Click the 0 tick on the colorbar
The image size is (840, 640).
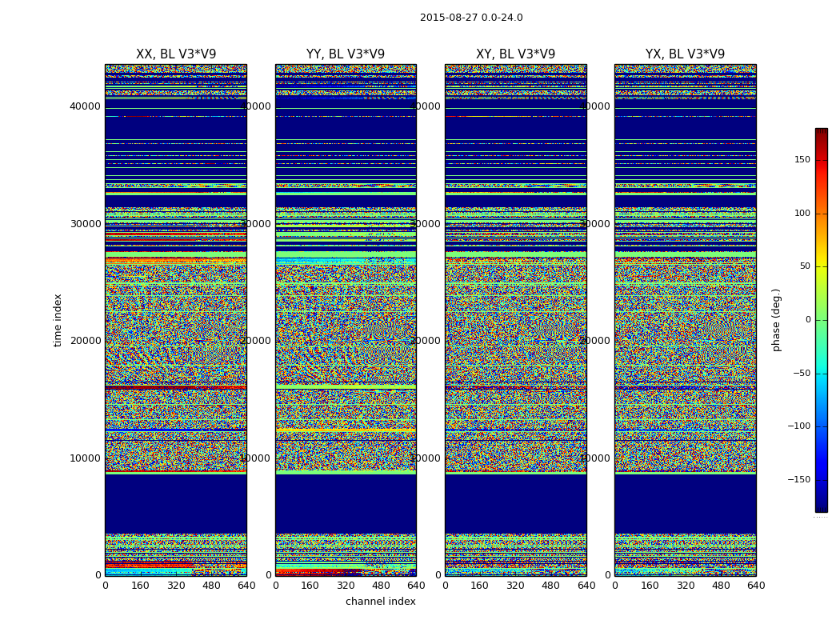(808, 320)
